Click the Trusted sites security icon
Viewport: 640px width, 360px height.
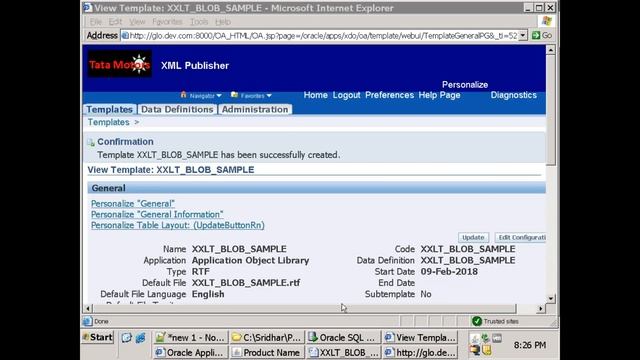click(477, 321)
